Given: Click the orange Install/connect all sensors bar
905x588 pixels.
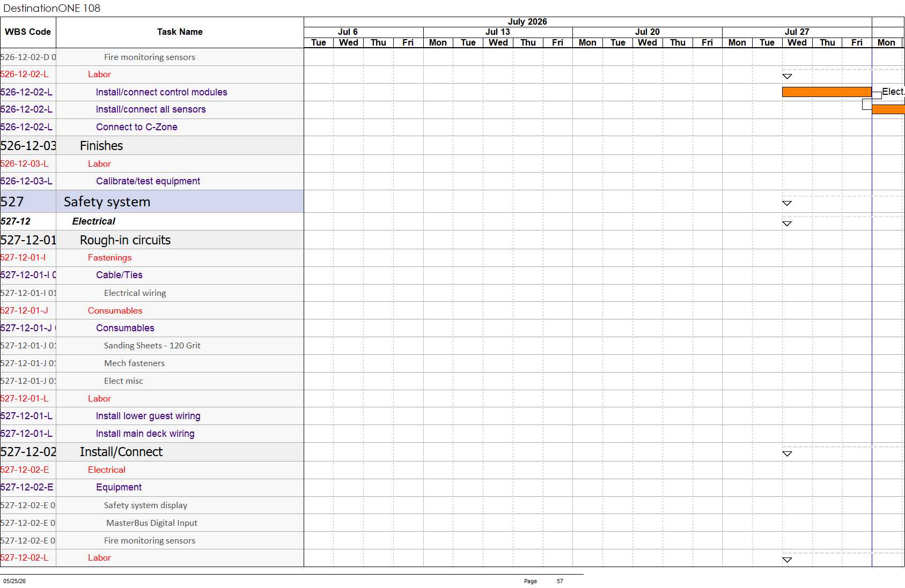Looking at the screenshot, I should tap(888, 109).
